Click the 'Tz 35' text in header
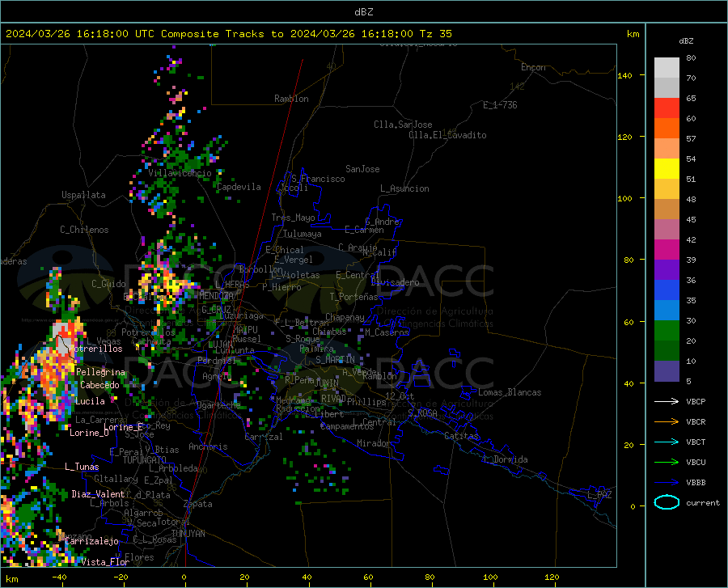728x588 pixels. (x=435, y=34)
